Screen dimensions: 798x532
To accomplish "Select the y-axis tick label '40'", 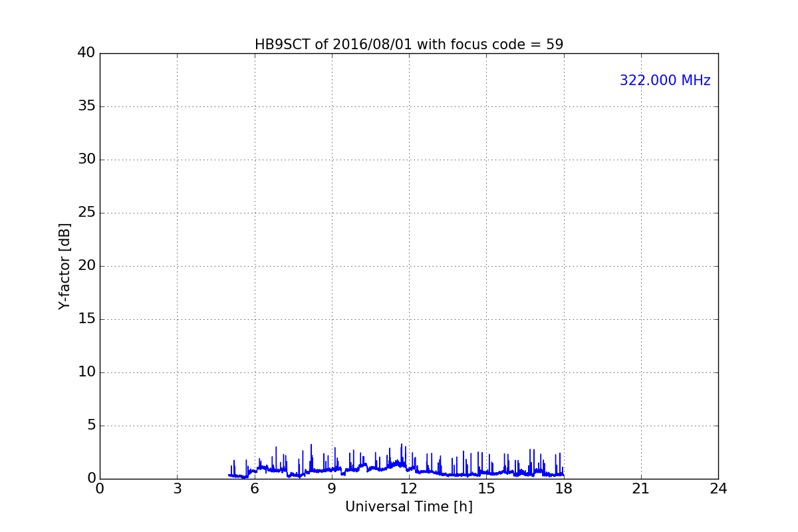I will click(x=86, y=53).
